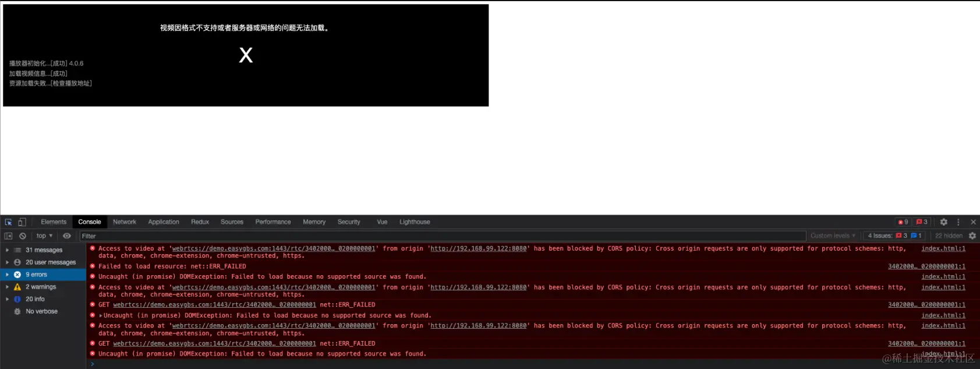The image size is (980, 369).
Task: Go to the Application tab
Action: pyautogui.click(x=164, y=222)
